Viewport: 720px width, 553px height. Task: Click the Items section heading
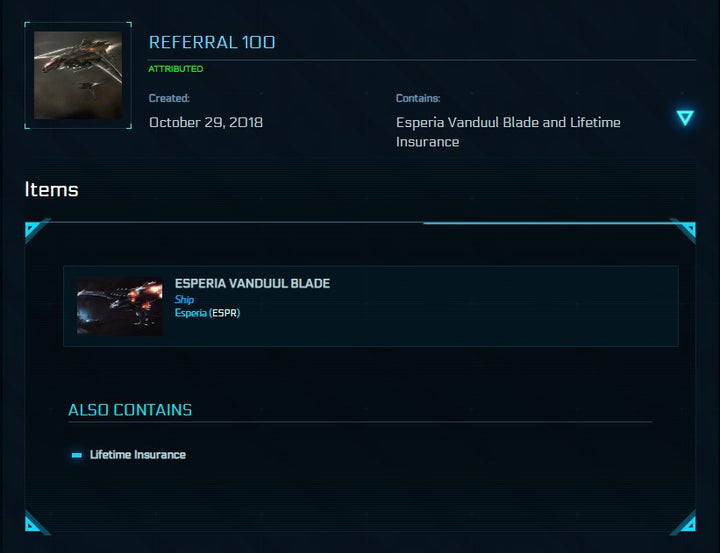51,189
